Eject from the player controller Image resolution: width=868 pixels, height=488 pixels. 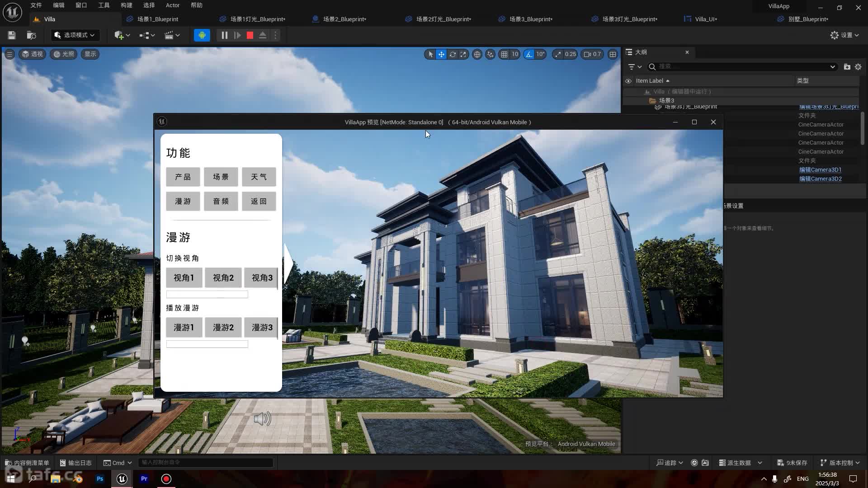coord(263,35)
